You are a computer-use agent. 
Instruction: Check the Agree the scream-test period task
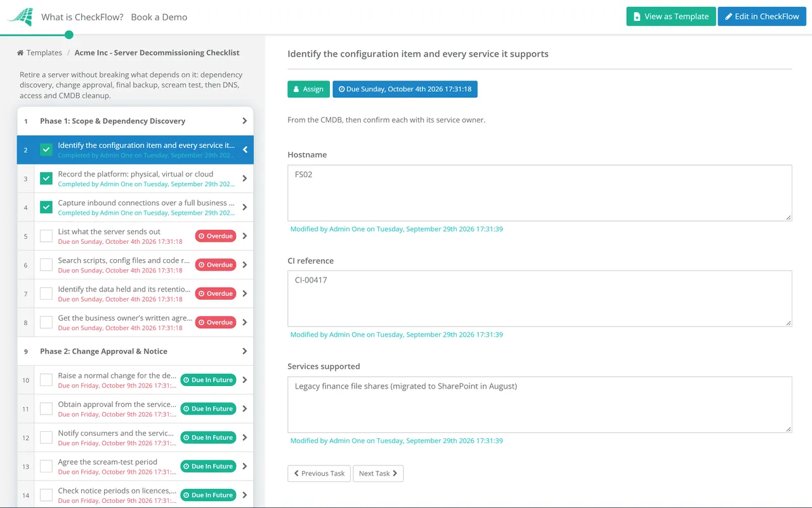[46, 466]
